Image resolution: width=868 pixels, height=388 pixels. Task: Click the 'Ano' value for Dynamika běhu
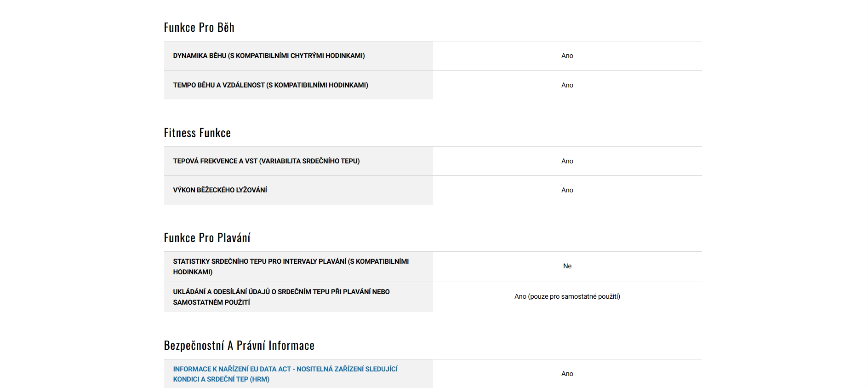[567, 56]
